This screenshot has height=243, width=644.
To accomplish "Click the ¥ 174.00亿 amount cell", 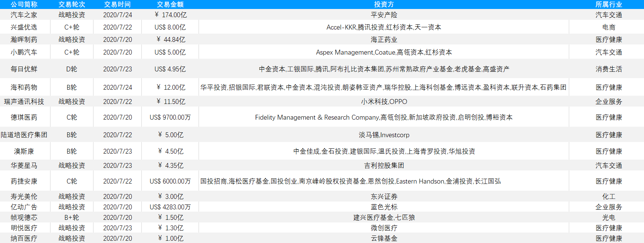I will [x=170, y=15].
